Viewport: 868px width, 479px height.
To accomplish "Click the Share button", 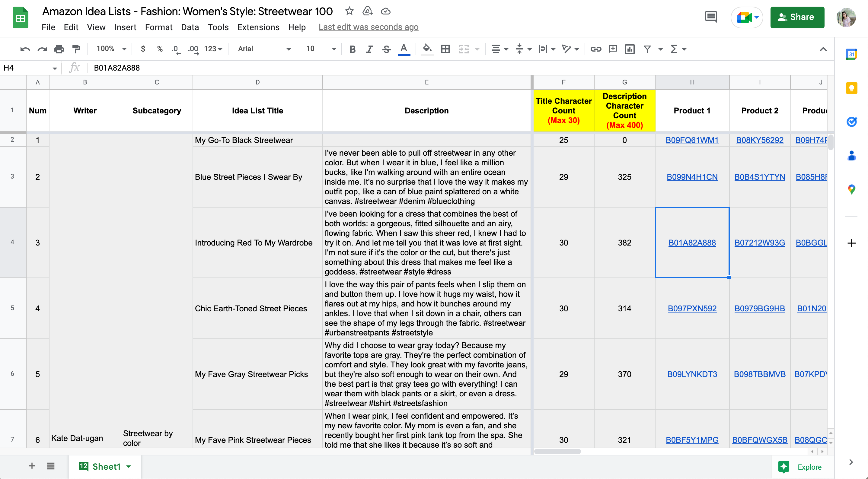I will (x=797, y=17).
